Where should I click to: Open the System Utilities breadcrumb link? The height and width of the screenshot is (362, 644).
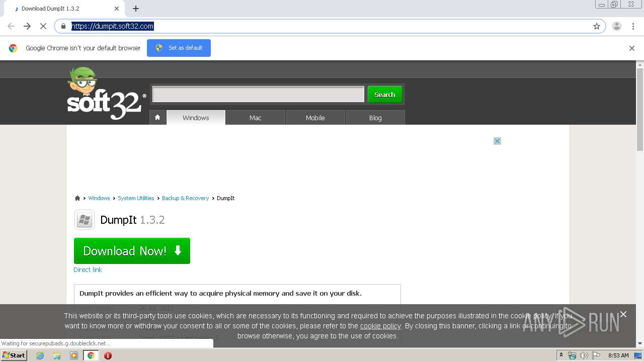click(x=136, y=198)
